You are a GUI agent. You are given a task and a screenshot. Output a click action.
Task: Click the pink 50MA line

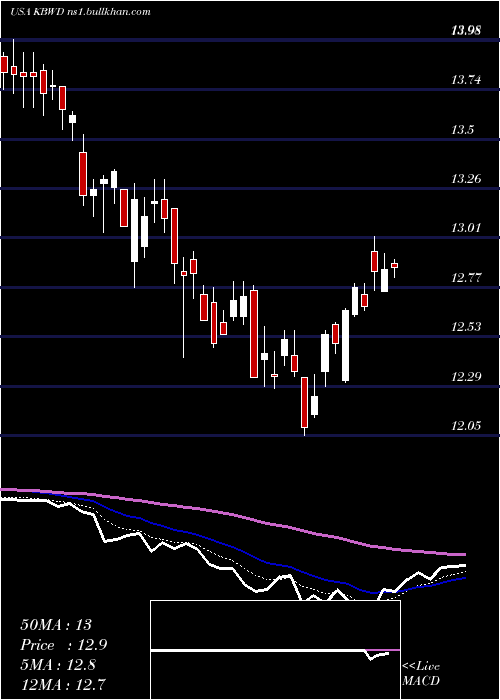tap(232, 515)
